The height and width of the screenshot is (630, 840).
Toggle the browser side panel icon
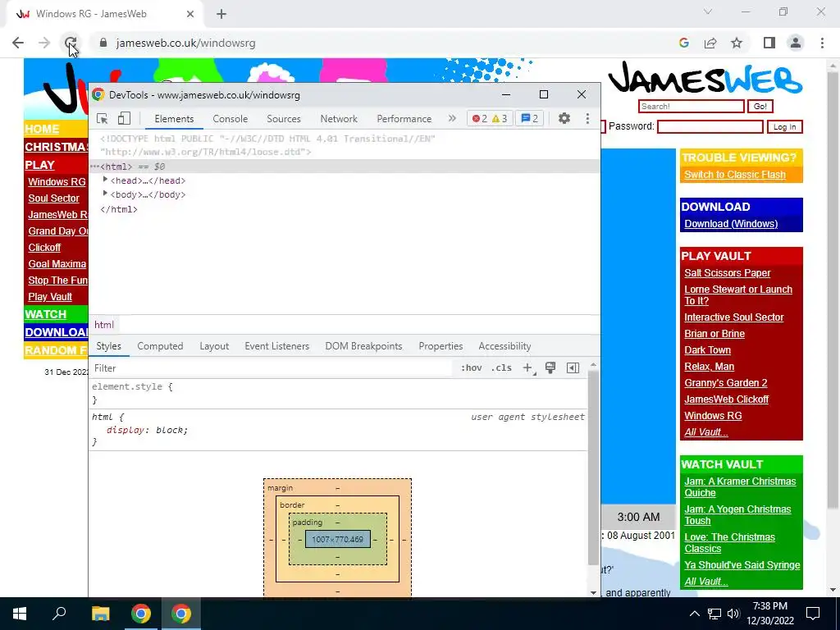[x=769, y=43]
